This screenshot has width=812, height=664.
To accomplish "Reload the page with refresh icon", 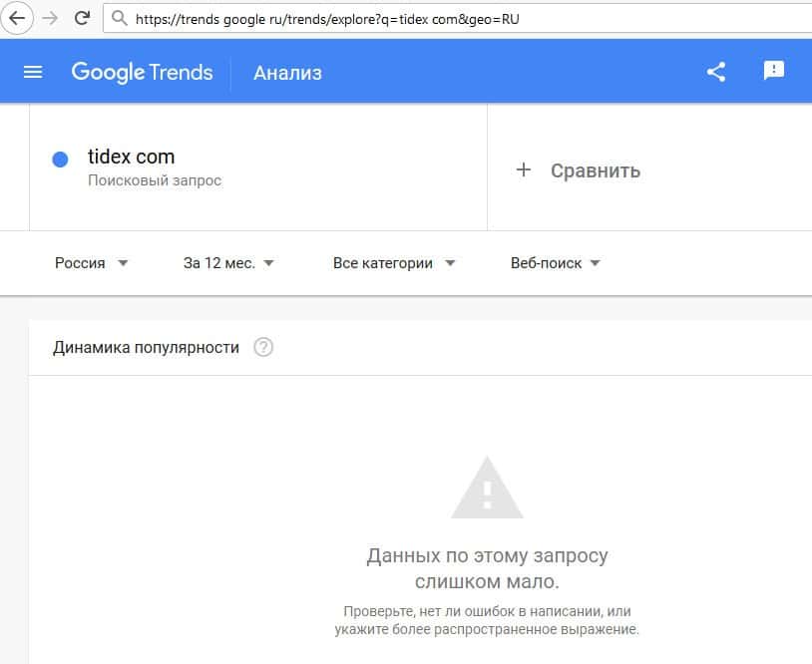I will pyautogui.click(x=83, y=18).
